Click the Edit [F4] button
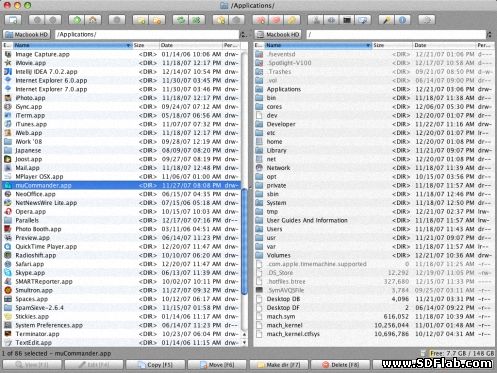Viewport: 497px width, 373px height. [x=94, y=365]
